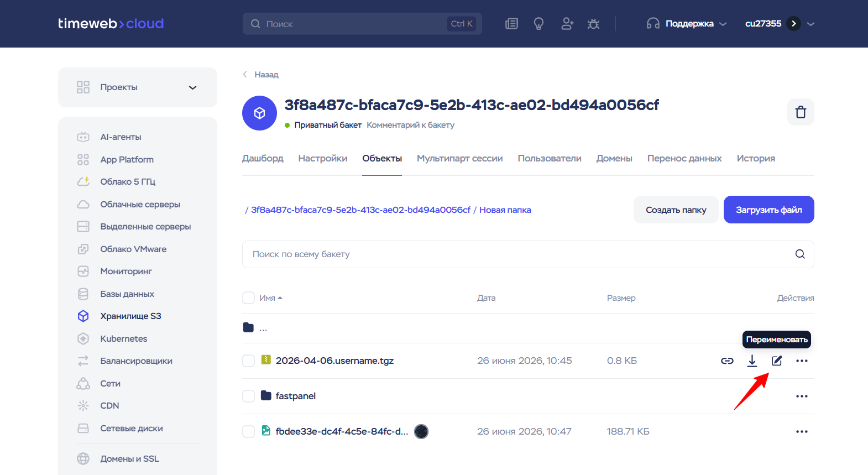Copy link icon for 2026-04-06.username.tgz
The height and width of the screenshot is (475, 868).
coord(727,361)
